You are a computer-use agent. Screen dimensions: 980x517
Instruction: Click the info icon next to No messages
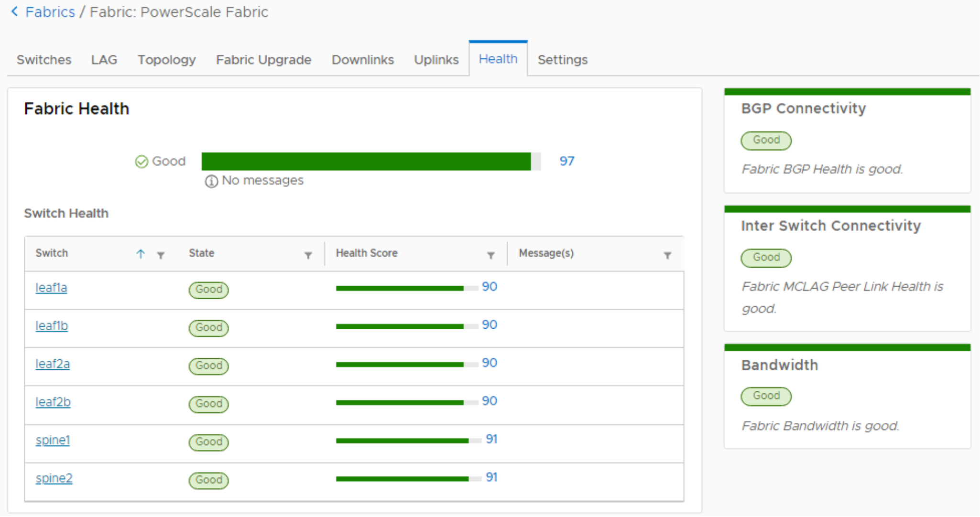[211, 181]
